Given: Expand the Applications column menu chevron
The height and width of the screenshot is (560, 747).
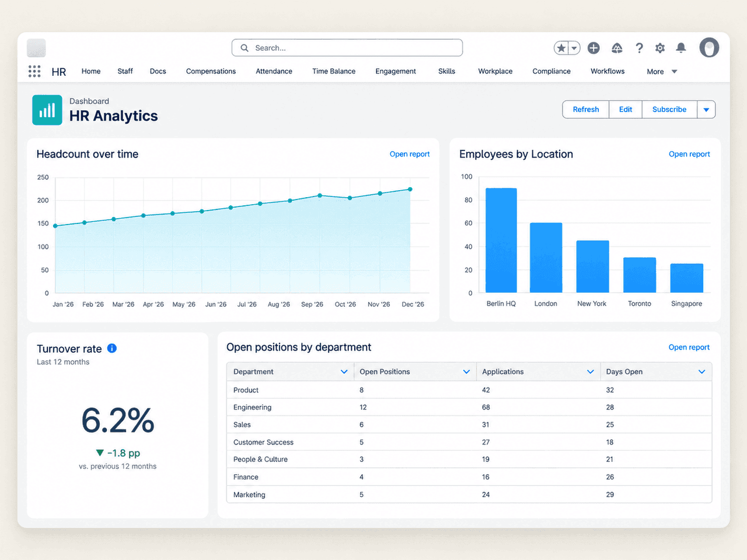Looking at the screenshot, I should point(591,372).
